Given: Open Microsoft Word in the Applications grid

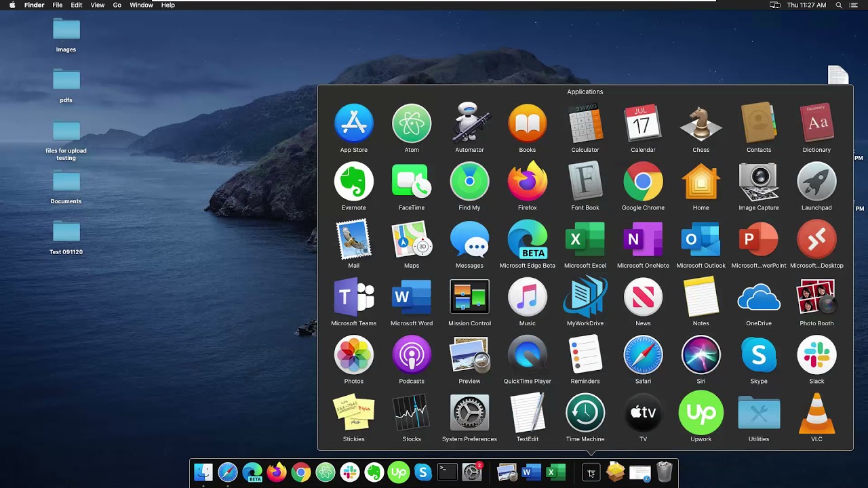Looking at the screenshot, I should pyautogui.click(x=412, y=297).
